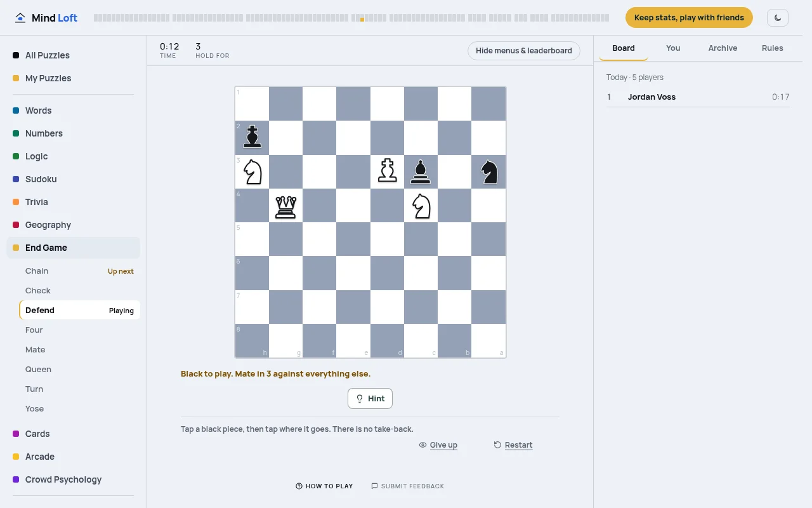Select the Check puzzle in End Game
The width and height of the screenshot is (812, 508).
tap(79, 291)
